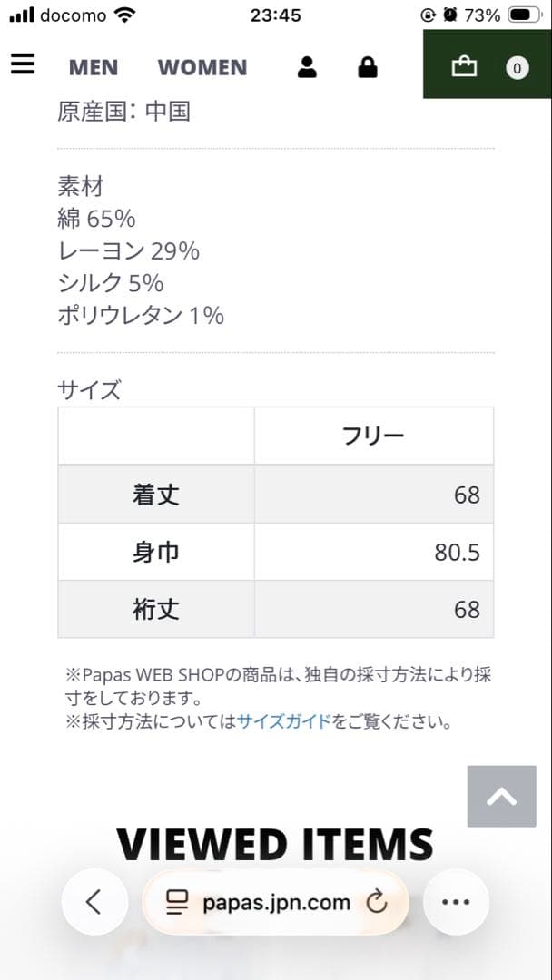552x980 pixels.
Task: Click the scroll-to-top arrow button
Action: (501, 796)
